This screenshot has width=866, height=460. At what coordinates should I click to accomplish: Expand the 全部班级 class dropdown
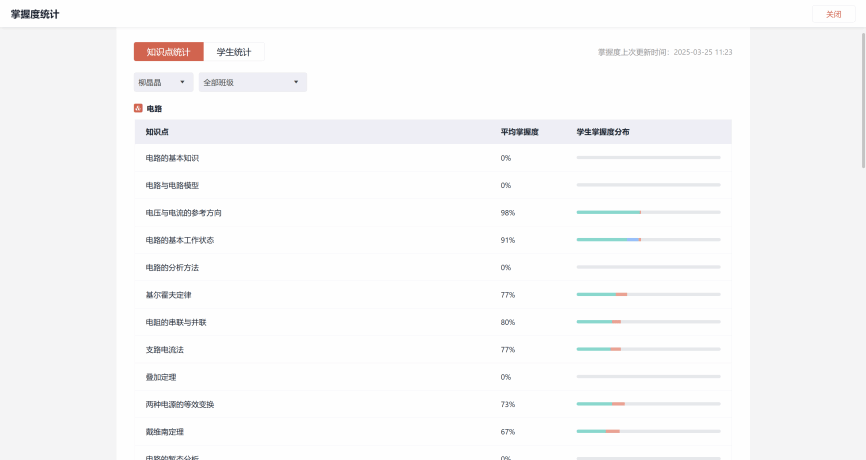pos(252,82)
